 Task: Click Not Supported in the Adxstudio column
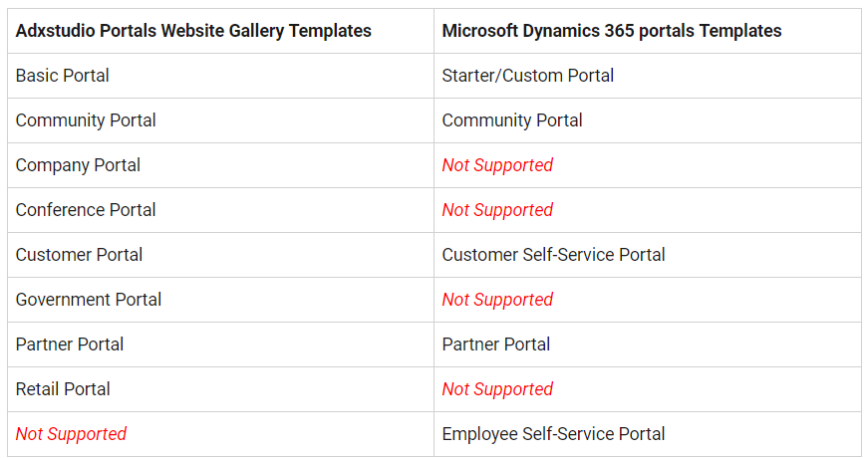click(x=71, y=434)
